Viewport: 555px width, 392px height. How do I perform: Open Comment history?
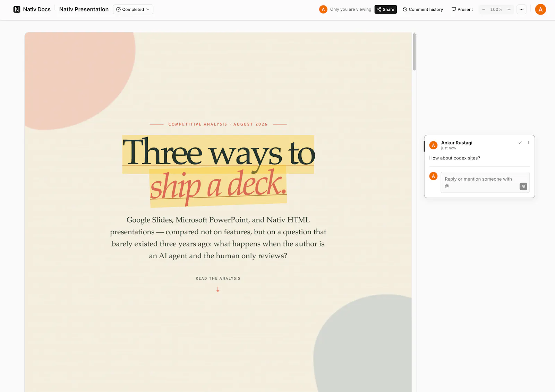pos(422,9)
